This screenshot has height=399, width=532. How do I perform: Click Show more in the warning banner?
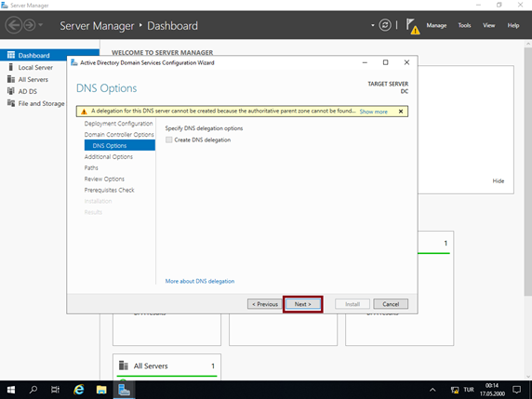point(373,112)
